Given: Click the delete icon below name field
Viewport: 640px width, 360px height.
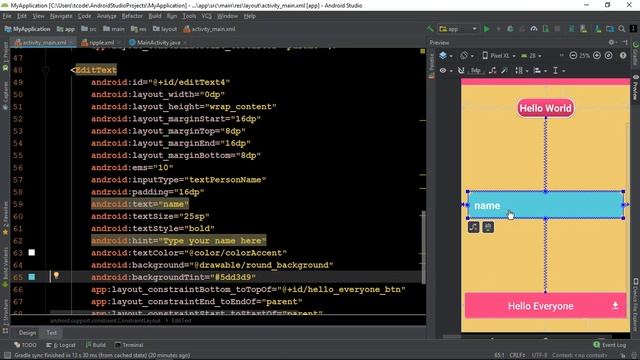Looking at the screenshot, I should click(x=488, y=227).
